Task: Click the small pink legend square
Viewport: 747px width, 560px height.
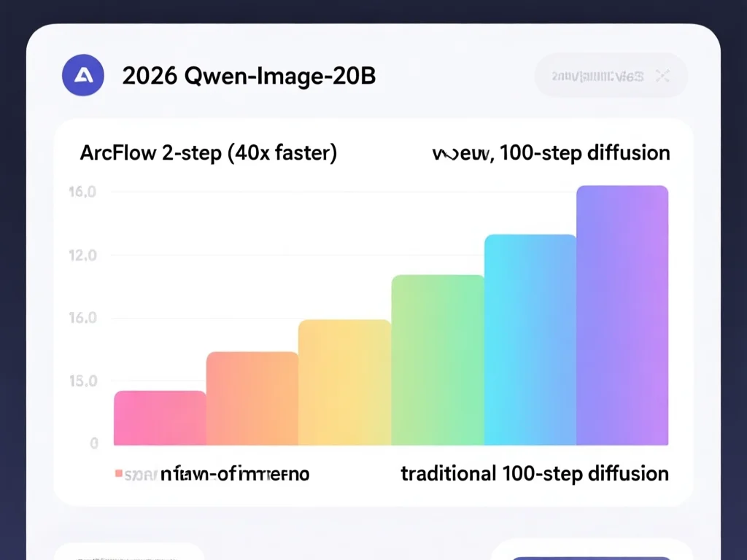Action: point(119,474)
